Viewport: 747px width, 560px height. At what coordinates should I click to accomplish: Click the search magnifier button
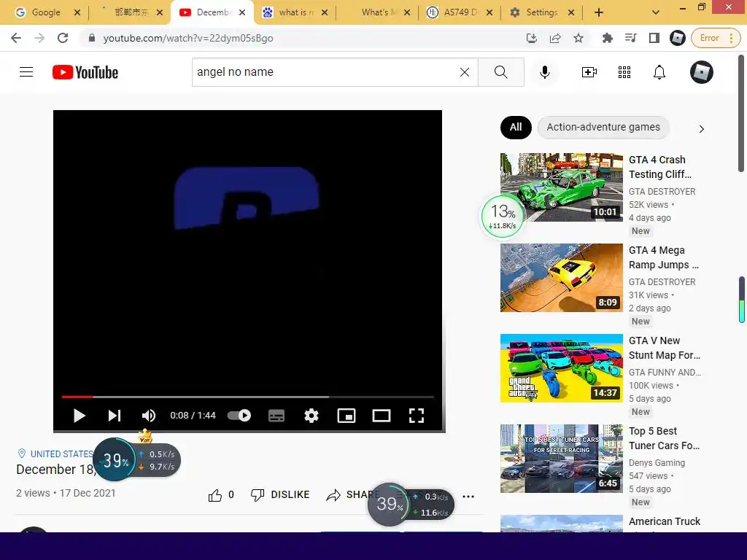500,72
